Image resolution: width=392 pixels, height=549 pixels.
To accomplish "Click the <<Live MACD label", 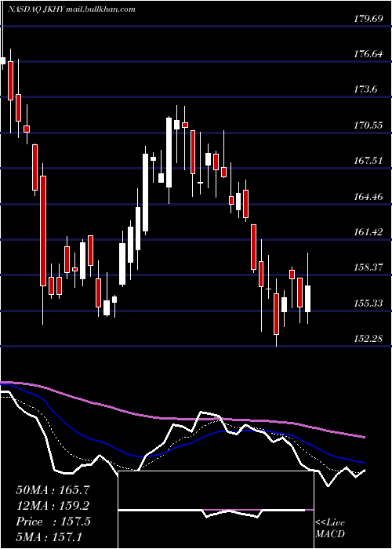I will (330, 528).
